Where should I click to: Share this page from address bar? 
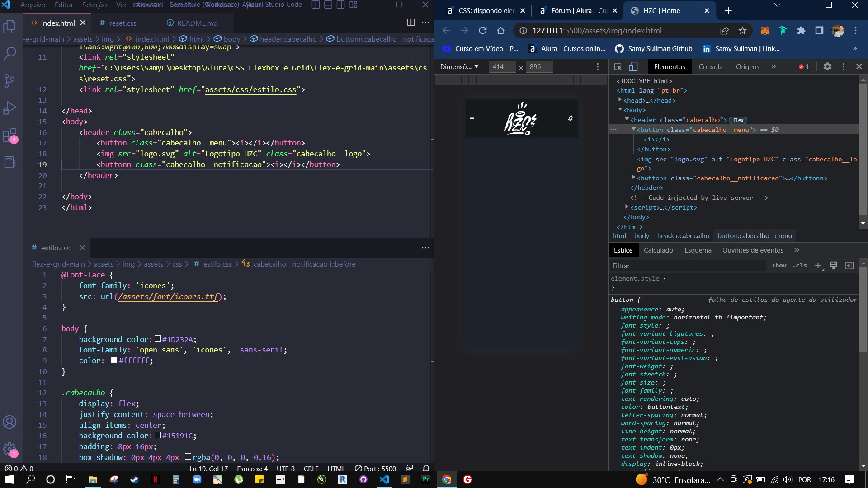pos(724,30)
